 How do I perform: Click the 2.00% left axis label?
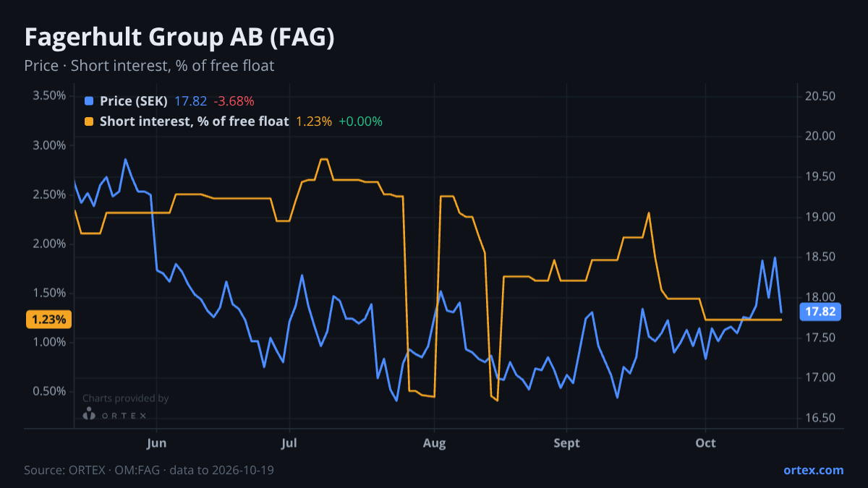pyautogui.click(x=50, y=244)
